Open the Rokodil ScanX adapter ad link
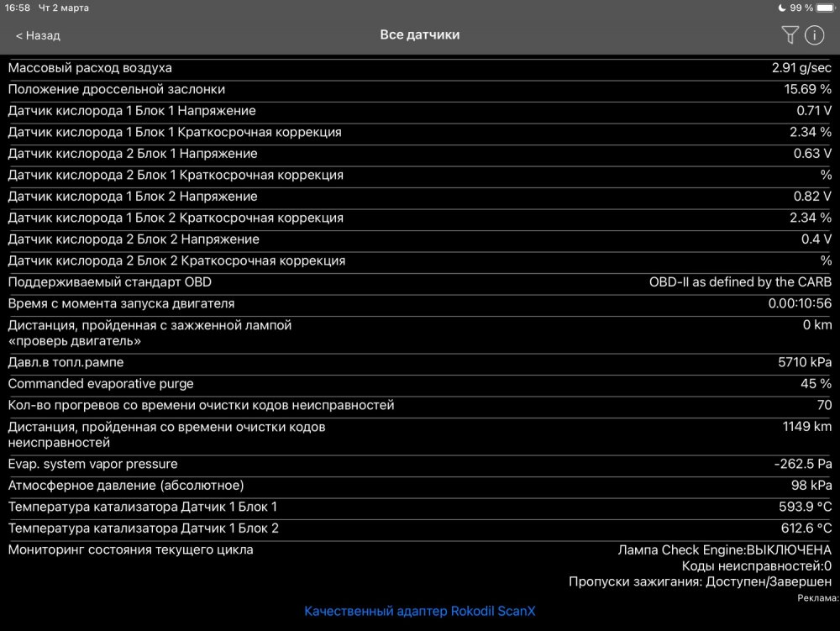The height and width of the screenshot is (631, 840). coord(420,611)
